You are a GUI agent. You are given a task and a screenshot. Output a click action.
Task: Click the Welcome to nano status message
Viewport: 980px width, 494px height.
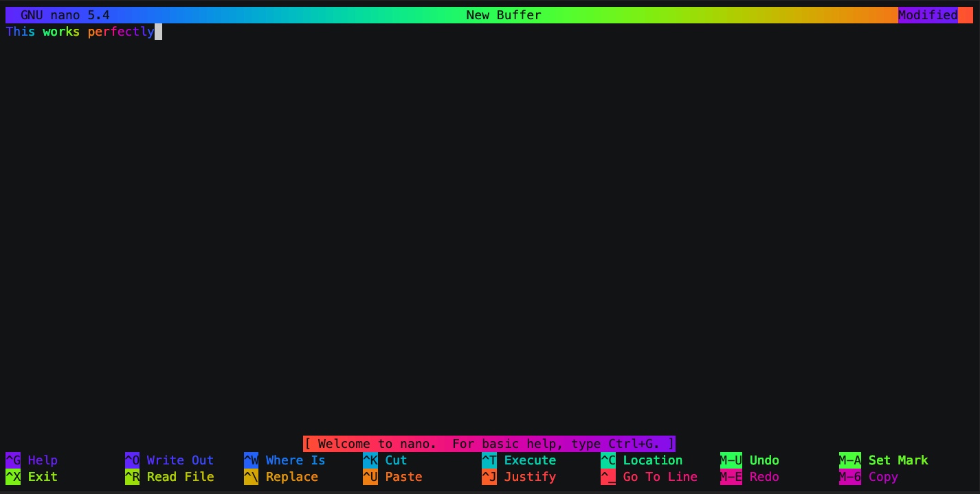[489, 444]
